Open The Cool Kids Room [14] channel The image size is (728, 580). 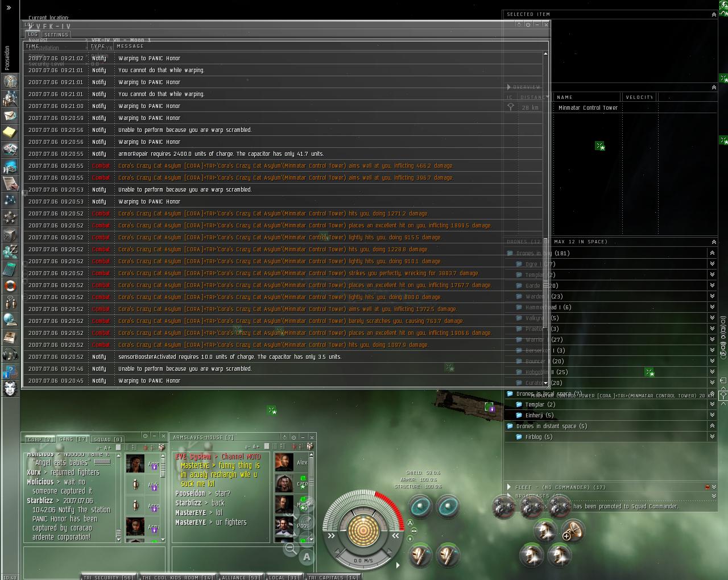click(177, 577)
